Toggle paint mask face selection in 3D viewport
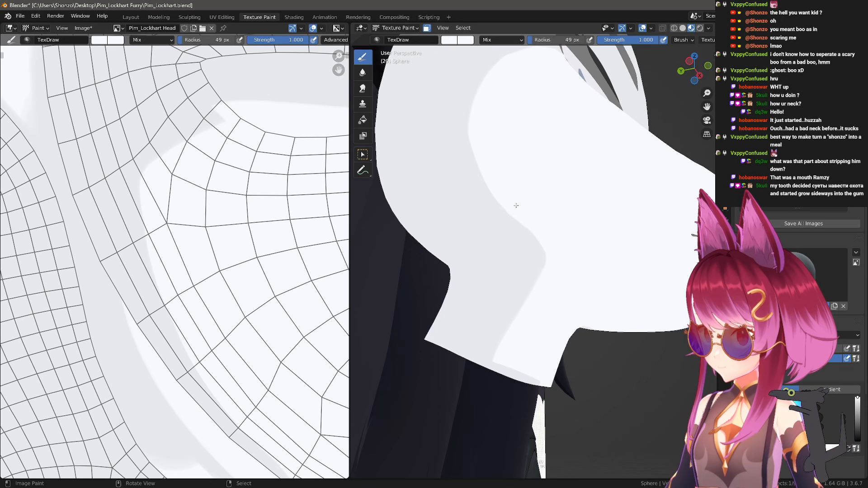Image resolution: width=868 pixels, height=488 pixels. (x=427, y=28)
